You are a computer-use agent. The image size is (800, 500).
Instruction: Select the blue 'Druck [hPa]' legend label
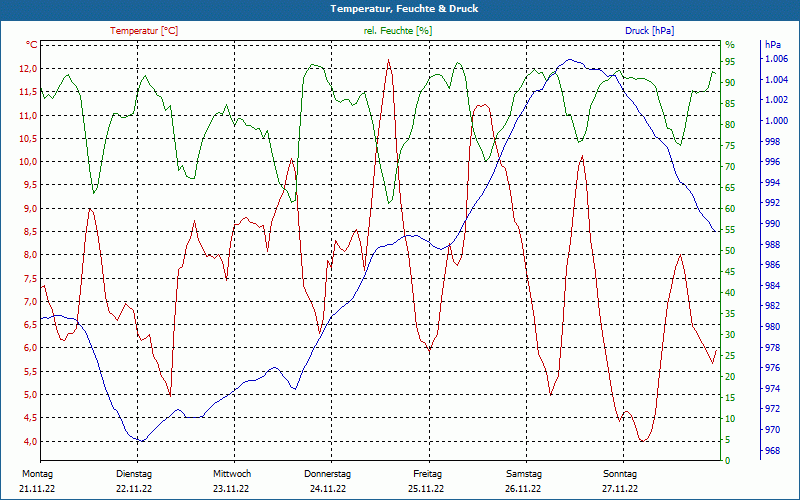pyautogui.click(x=649, y=31)
